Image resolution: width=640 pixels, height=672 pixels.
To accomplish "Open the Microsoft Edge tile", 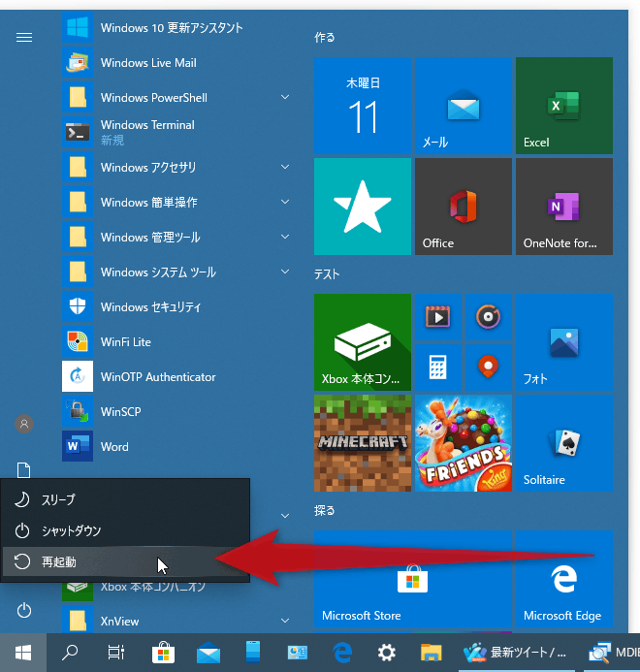I will (564, 579).
